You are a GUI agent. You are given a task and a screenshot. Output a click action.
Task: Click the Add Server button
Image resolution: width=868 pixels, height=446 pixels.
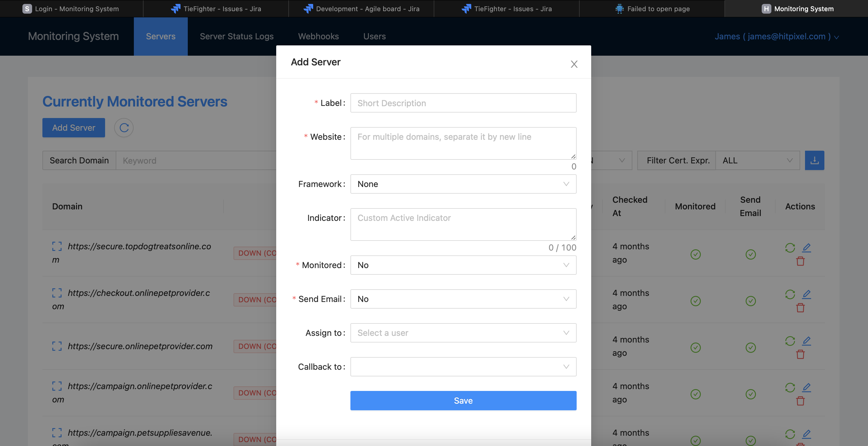[x=73, y=127]
